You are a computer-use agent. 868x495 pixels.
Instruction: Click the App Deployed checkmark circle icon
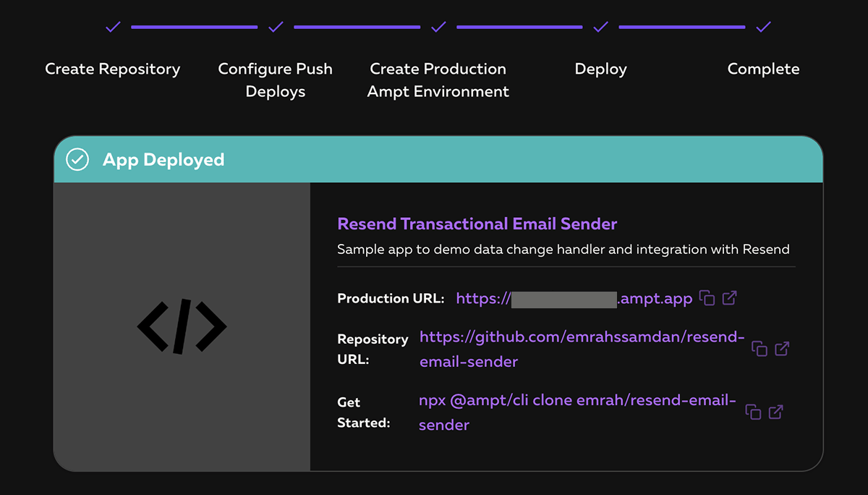(x=77, y=159)
